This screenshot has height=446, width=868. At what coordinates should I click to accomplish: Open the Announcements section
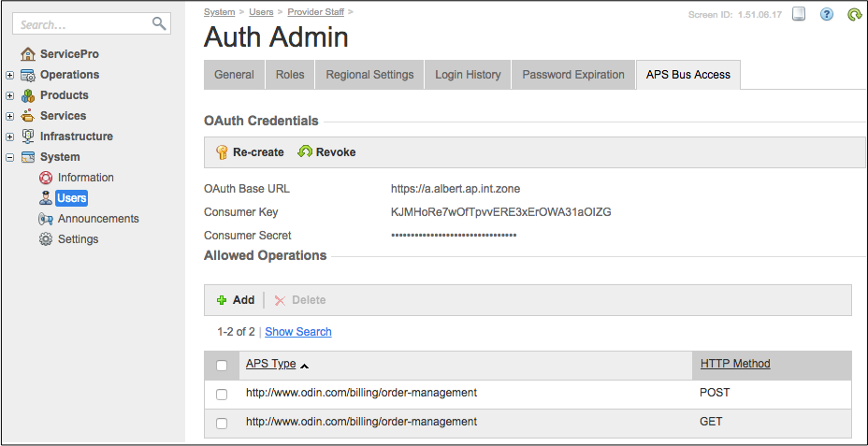pos(97,219)
